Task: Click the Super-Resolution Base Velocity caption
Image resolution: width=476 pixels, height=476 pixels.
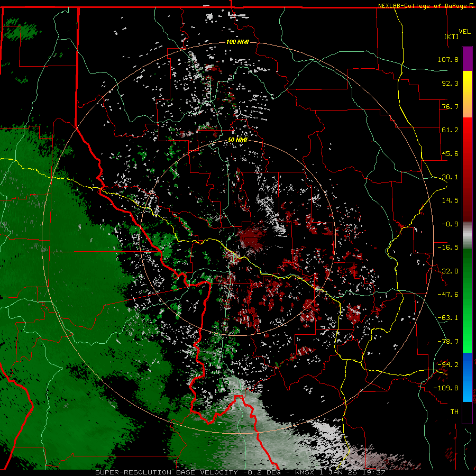Action: tap(241, 472)
